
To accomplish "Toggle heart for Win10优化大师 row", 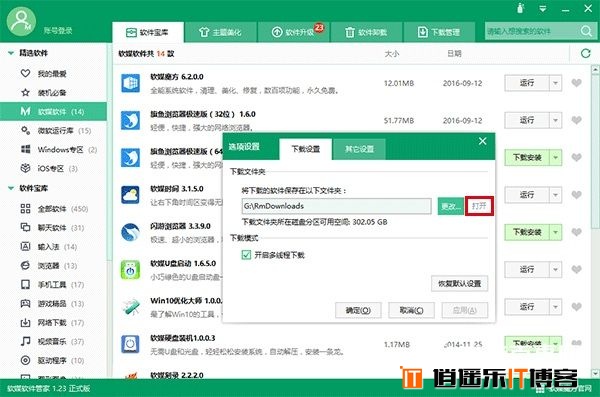I will [x=577, y=307].
